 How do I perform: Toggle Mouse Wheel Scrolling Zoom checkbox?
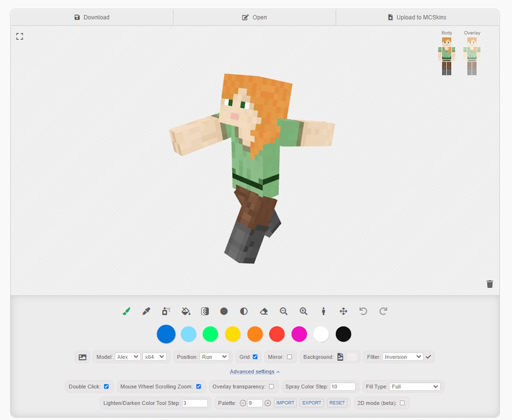198,386
